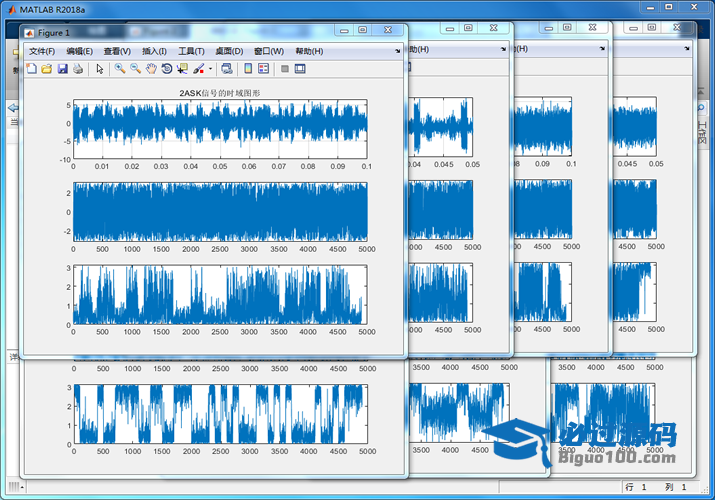Activate the Pan hand tool
Image resolution: width=715 pixels, height=500 pixels.
(x=151, y=69)
